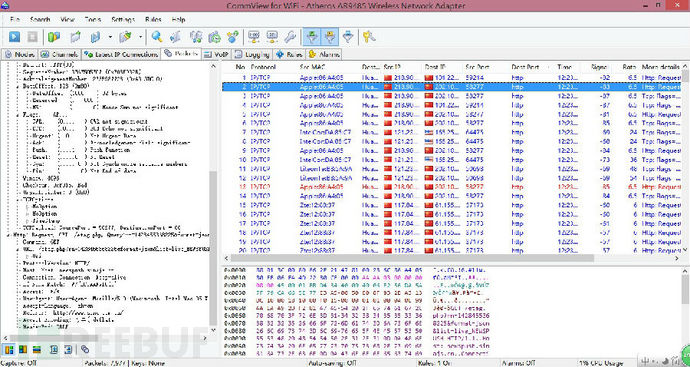
Task: Collapse the DataOffset tree node
Action: (19, 86)
